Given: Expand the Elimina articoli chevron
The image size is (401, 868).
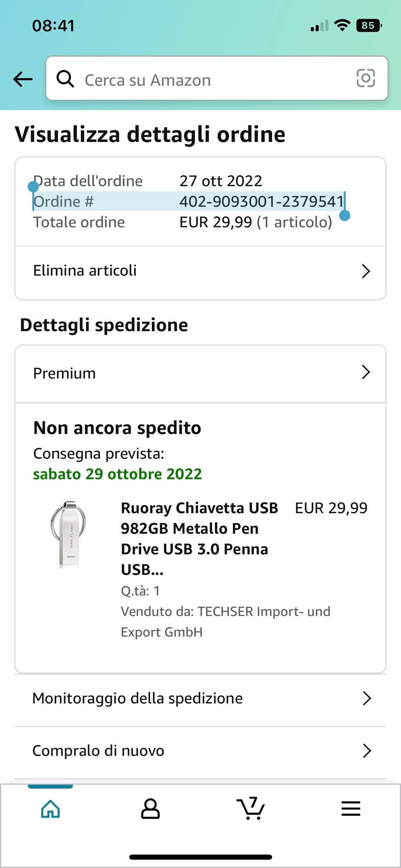Looking at the screenshot, I should pyautogui.click(x=366, y=271).
